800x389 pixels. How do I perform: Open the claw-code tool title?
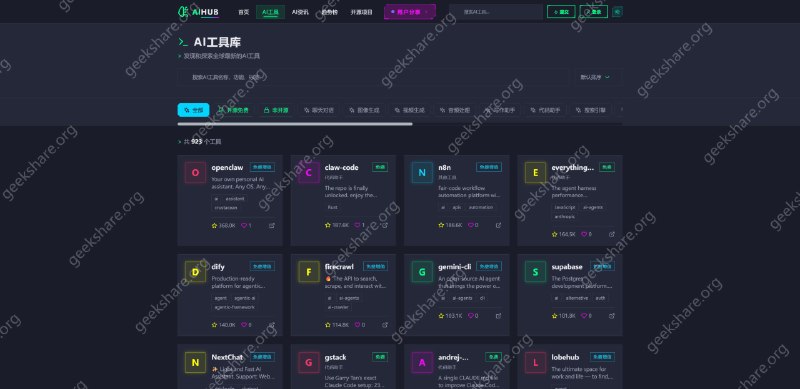click(341, 167)
